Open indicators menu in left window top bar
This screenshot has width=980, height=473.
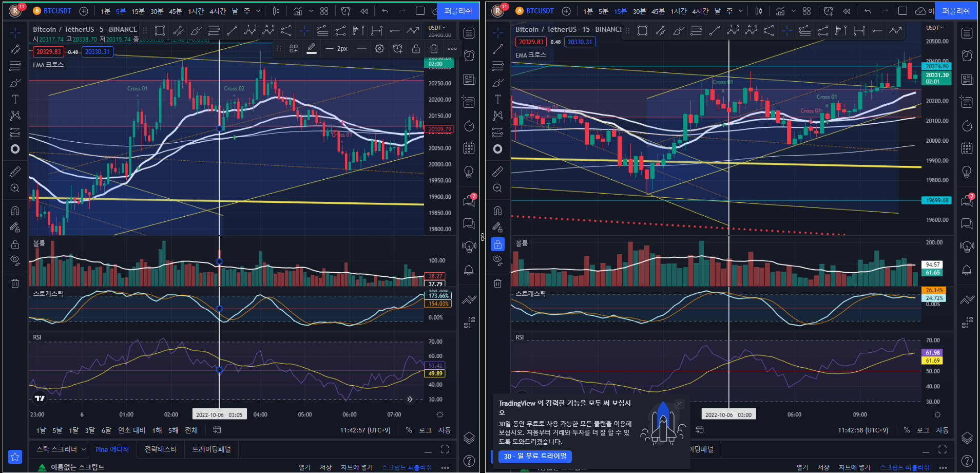298,11
